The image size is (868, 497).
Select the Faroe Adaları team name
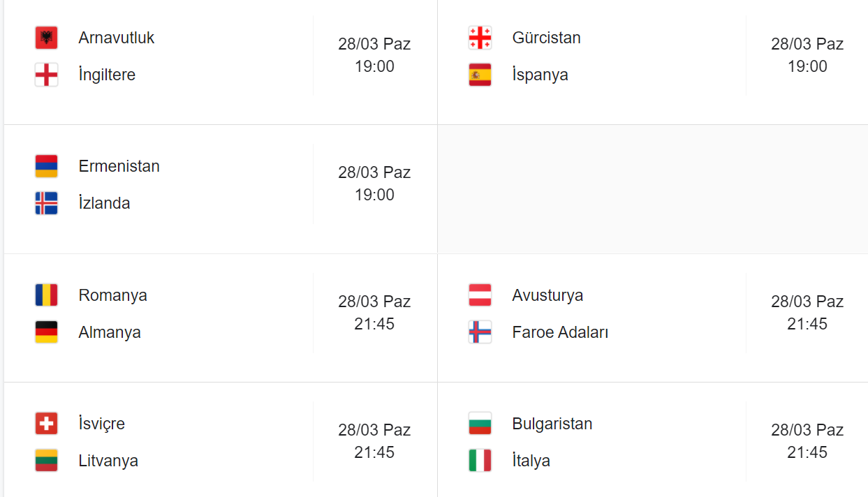(x=560, y=332)
